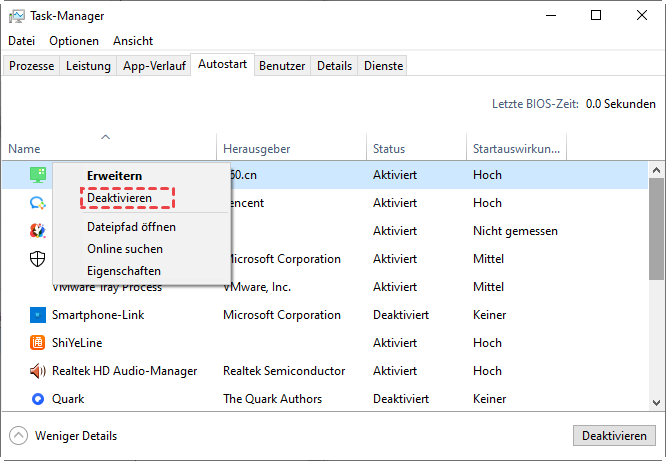666x461 pixels.
Task: Open the Dienste tab
Action: (x=384, y=66)
